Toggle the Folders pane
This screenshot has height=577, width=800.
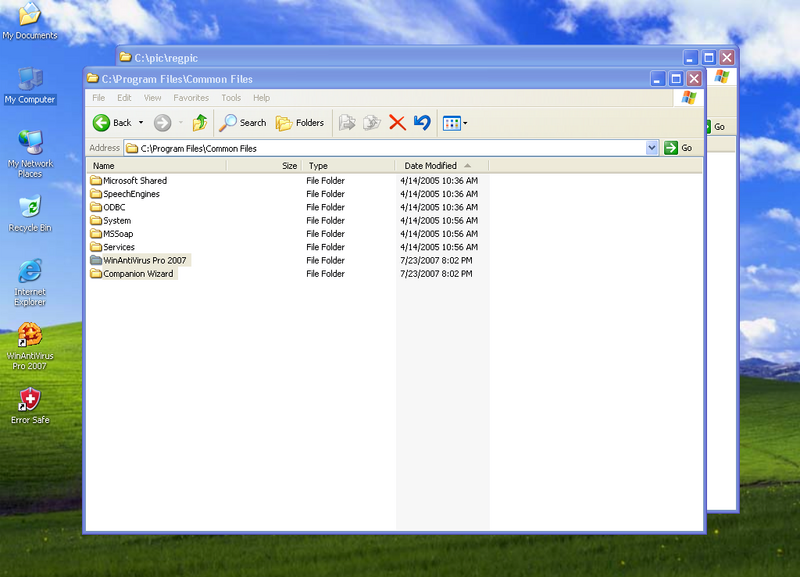299,123
